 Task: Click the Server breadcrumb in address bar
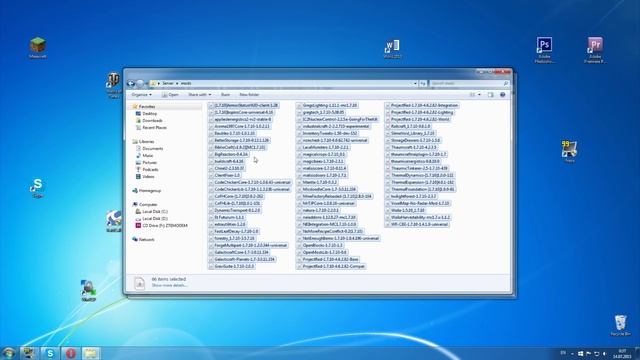point(168,83)
